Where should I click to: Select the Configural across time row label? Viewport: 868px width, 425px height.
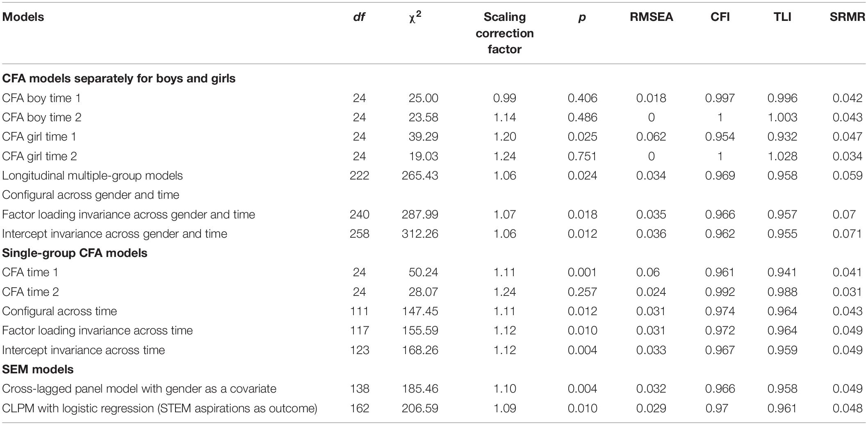tap(59, 311)
